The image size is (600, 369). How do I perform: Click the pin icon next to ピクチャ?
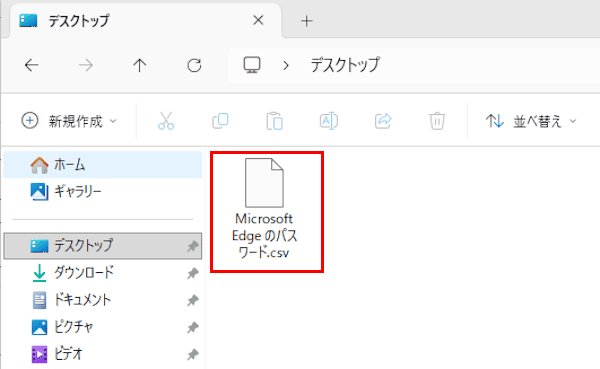[x=193, y=328]
